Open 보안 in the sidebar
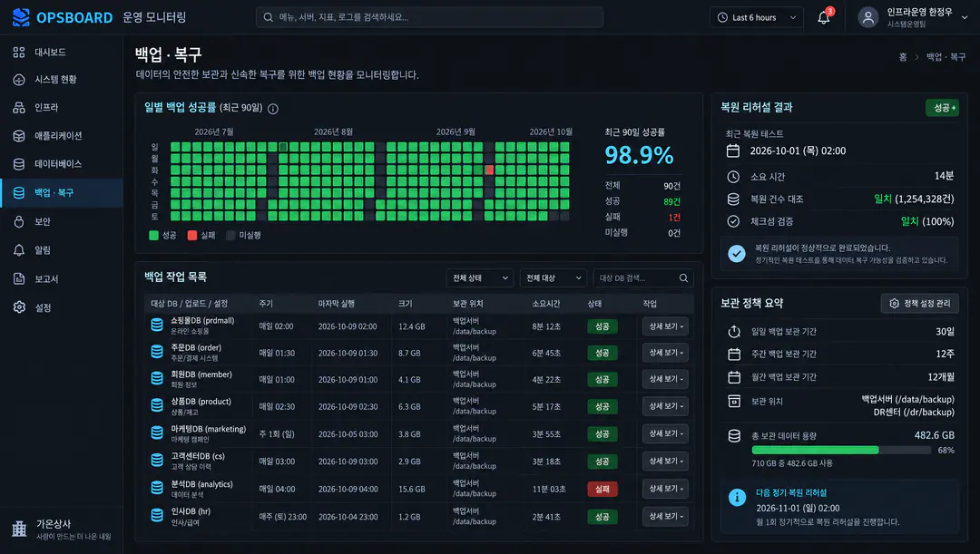Image resolution: width=980 pixels, height=554 pixels. point(62,222)
